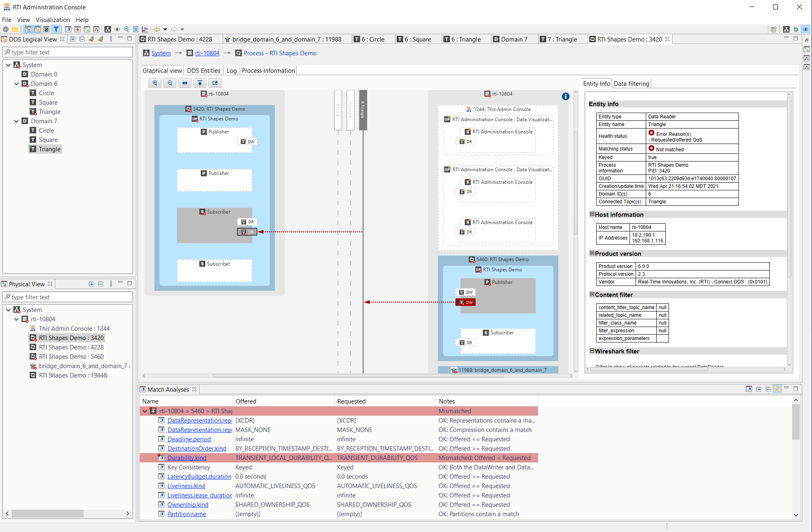
Task: Click the filter funnel icon in the main toolbar
Action: click(56, 29)
